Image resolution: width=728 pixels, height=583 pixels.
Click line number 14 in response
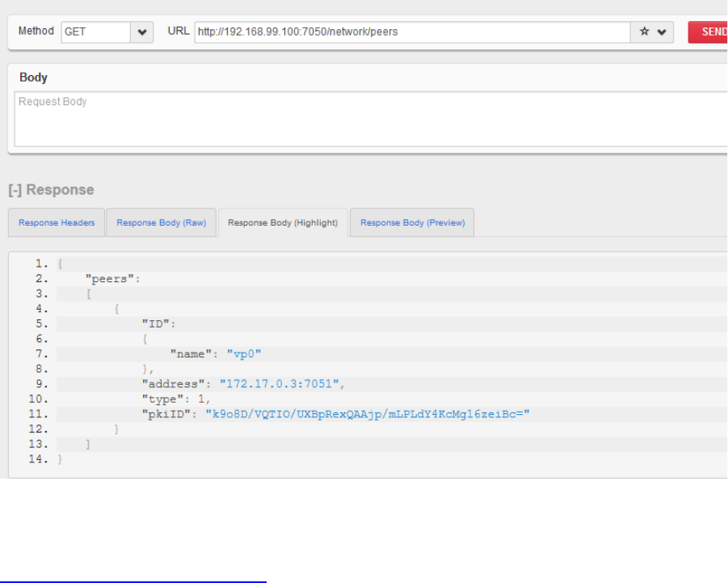pyautogui.click(x=38, y=459)
